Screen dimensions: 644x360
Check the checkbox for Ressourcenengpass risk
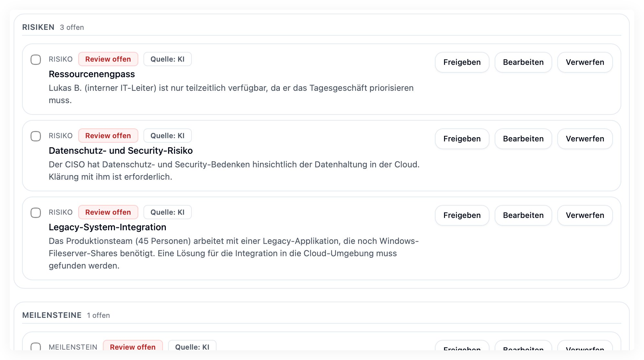pos(36,59)
